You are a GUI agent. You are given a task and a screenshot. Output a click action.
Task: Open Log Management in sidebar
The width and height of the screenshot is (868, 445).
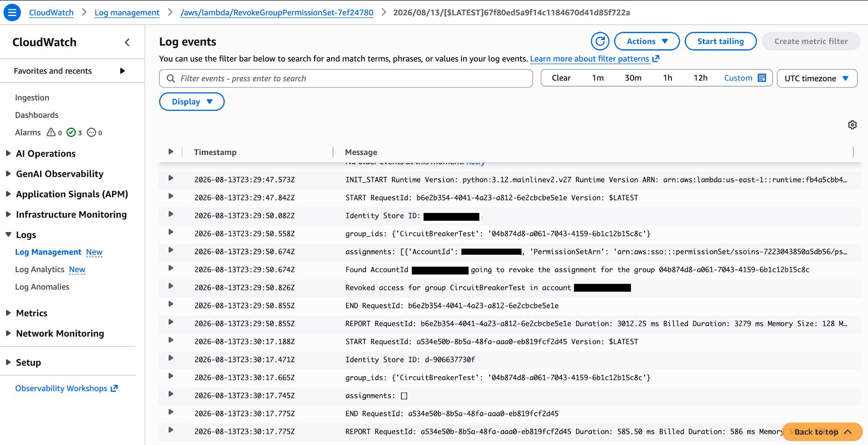48,252
